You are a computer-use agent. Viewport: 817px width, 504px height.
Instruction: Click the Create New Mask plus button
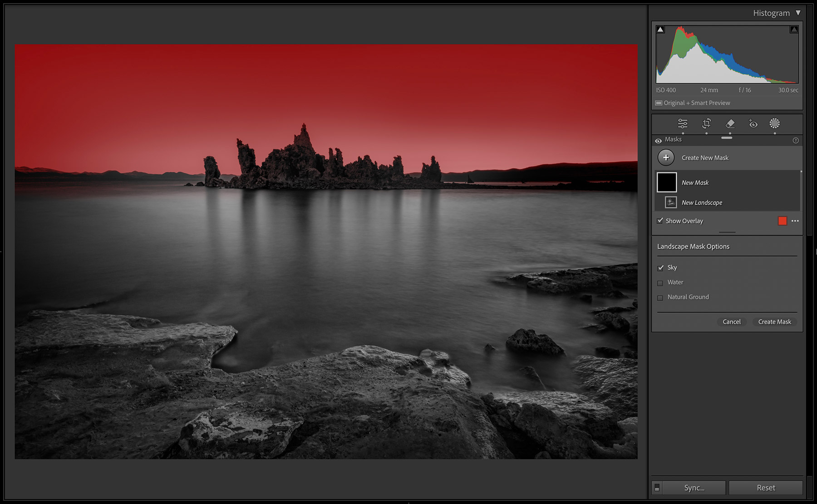(666, 157)
